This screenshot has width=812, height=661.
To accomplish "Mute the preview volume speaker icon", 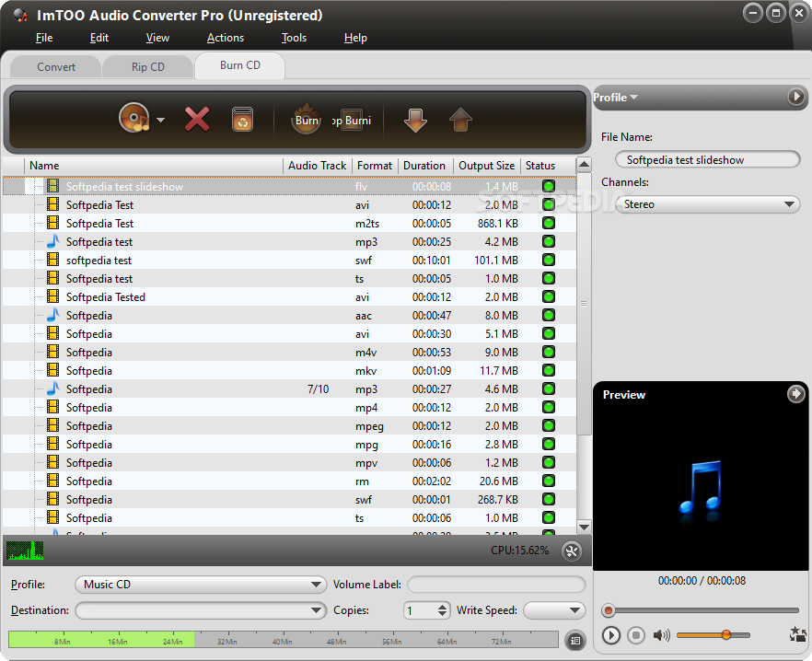I will pyautogui.click(x=661, y=634).
